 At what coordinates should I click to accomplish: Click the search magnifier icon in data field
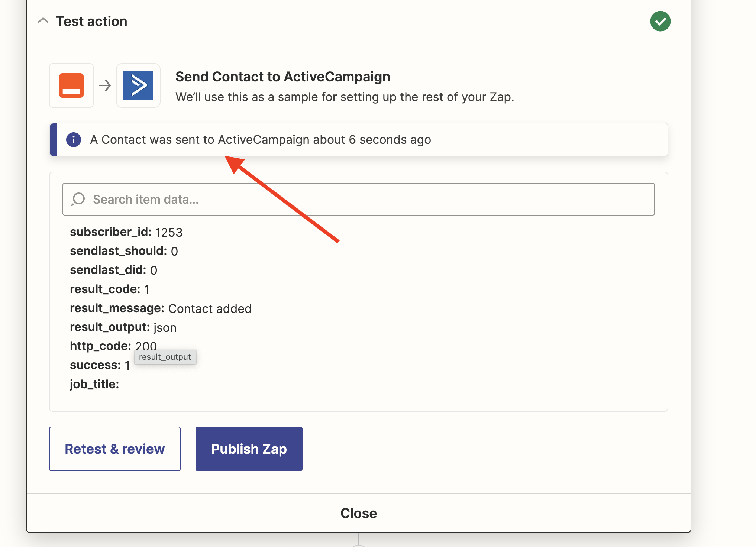(77, 199)
